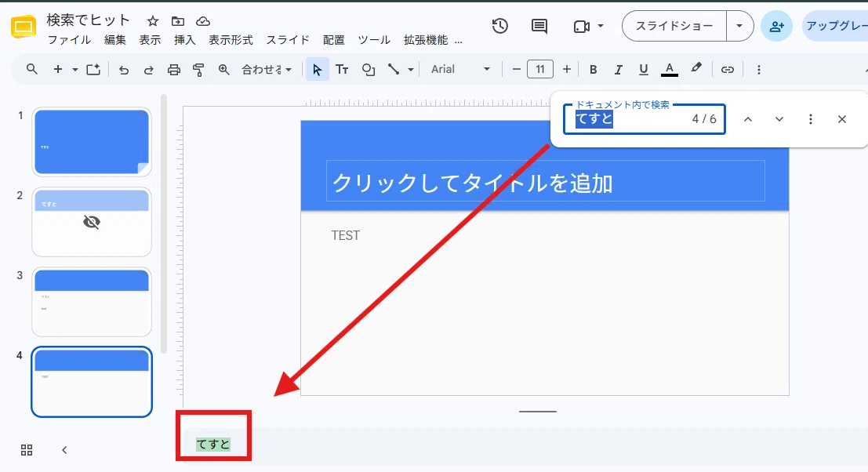Open the text color picker

(x=670, y=69)
